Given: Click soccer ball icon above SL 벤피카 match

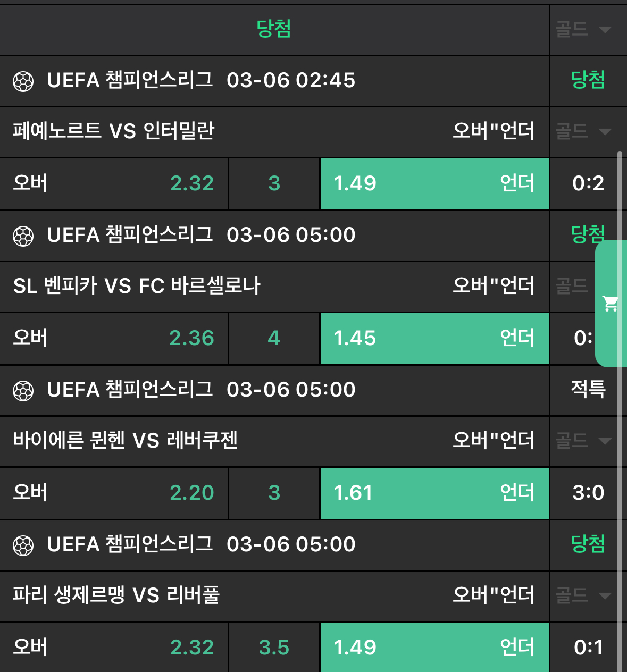Looking at the screenshot, I should (x=23, y=236).
